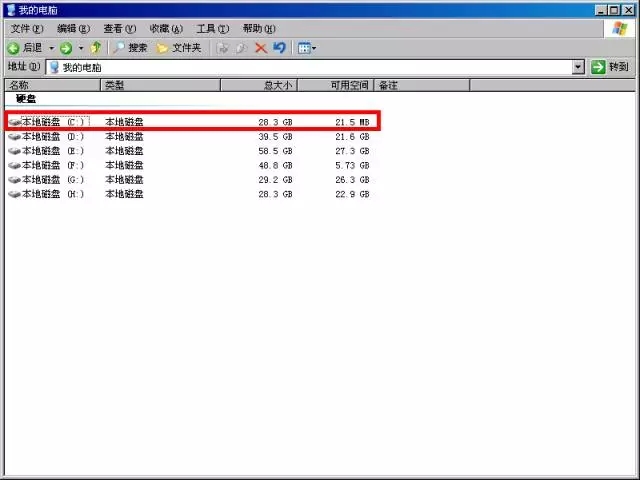Image resolution: width=640 pixels, height=480 pixels.
Task: Click the H: drive disk icon
Action: (15, 194)
